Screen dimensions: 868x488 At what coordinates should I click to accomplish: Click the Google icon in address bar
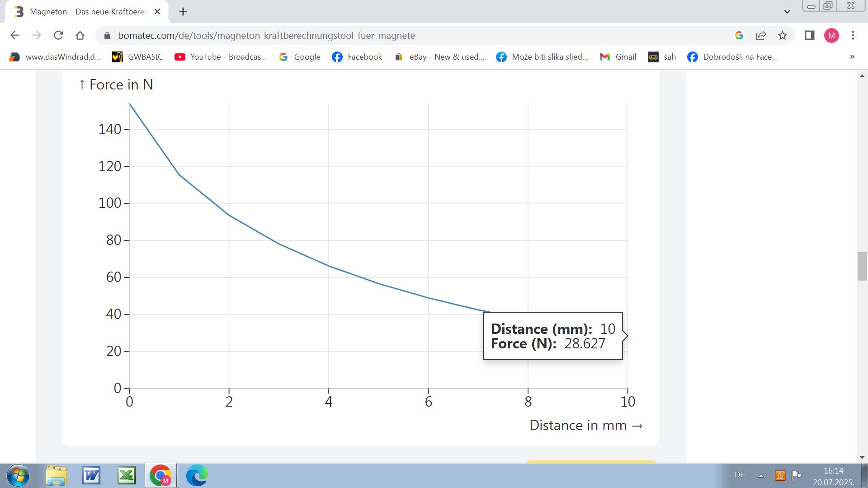(x=739, y=35)
